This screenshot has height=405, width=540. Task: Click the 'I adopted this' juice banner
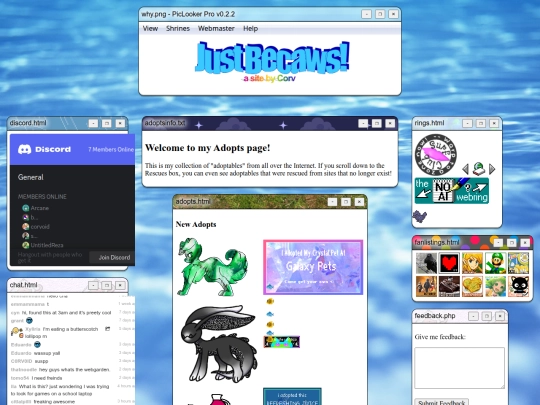(292, 396)
